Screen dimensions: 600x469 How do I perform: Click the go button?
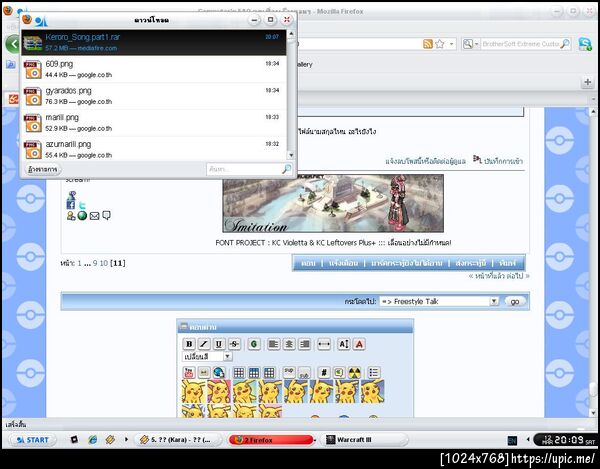coord(515,301)
